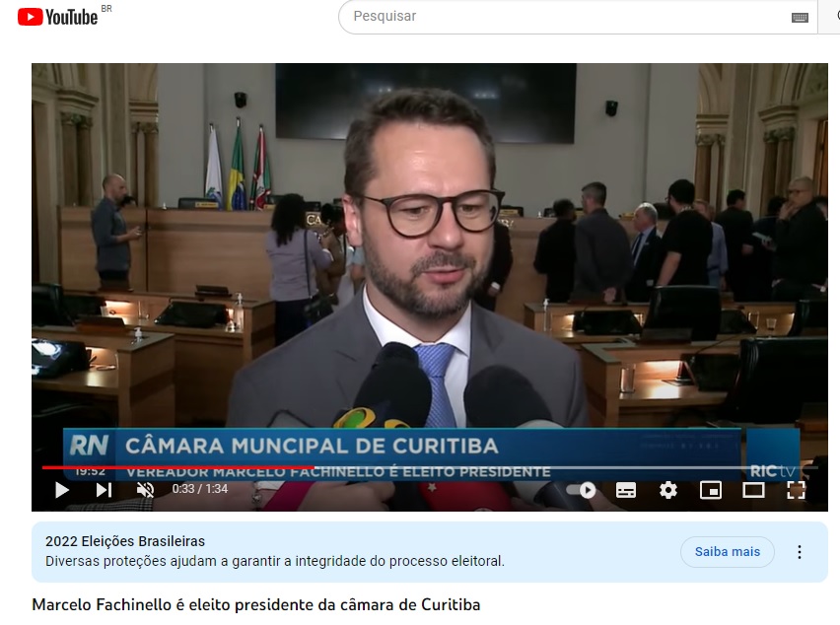This screenshot has height=625, width=840.
Task: Unmute the video audio
Action: [x=145, y=490]
